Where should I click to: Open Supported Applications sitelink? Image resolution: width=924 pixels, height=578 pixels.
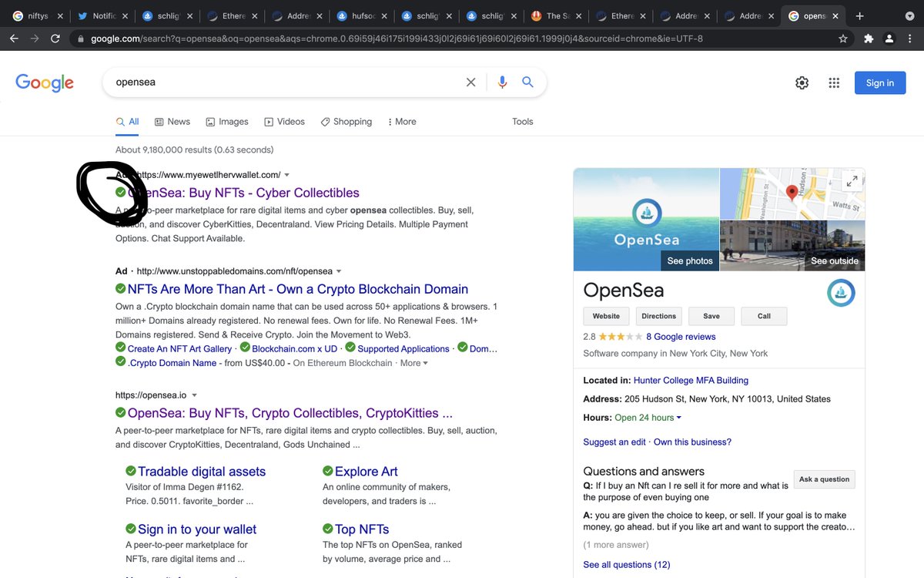[403, 349]
